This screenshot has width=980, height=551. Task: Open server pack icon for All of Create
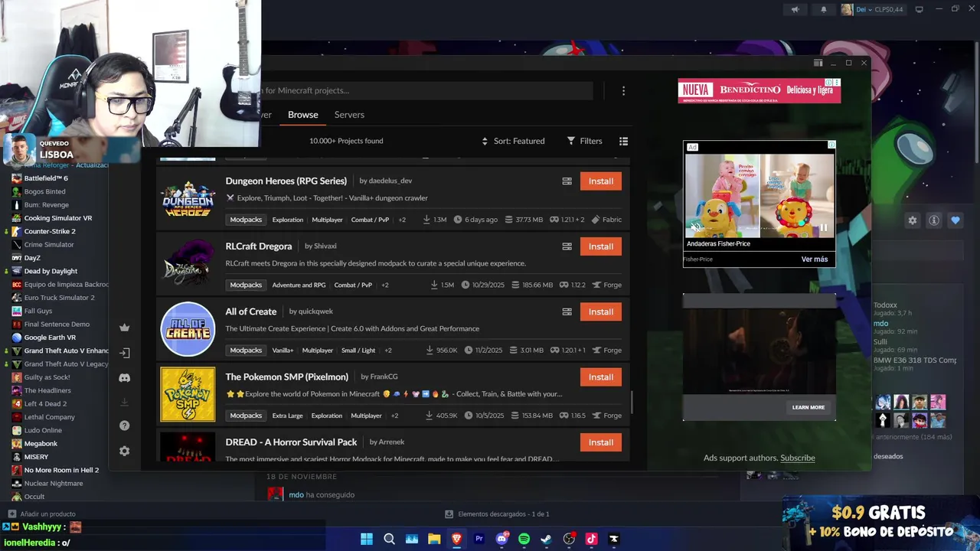point(567,311)
